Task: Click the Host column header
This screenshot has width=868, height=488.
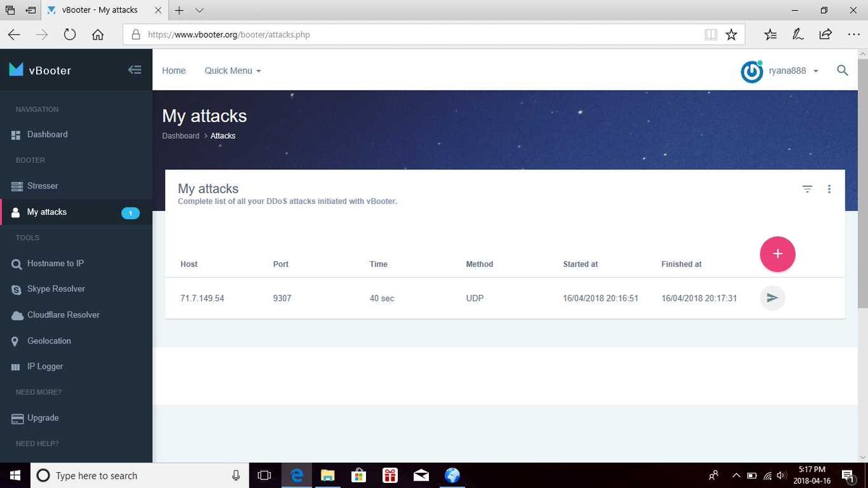Action: (189, 265)
